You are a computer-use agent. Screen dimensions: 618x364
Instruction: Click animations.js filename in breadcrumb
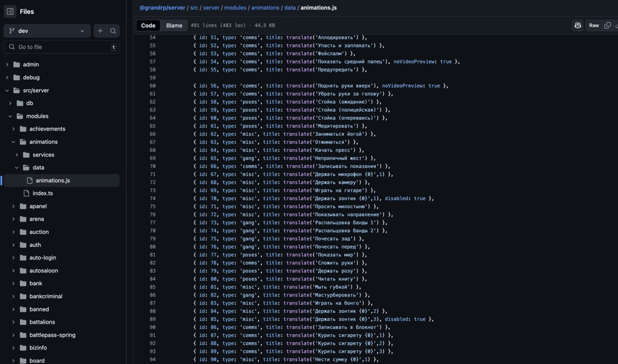(318, 8)
